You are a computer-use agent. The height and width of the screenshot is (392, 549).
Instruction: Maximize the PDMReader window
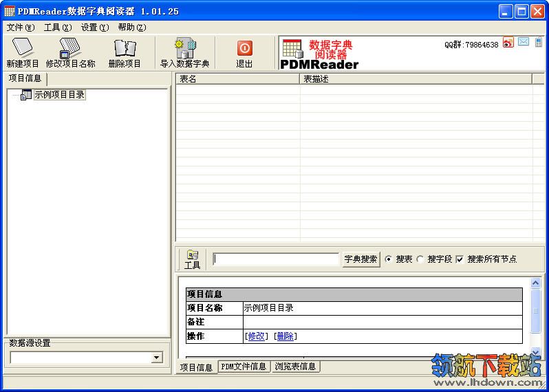tap(521, 12)
